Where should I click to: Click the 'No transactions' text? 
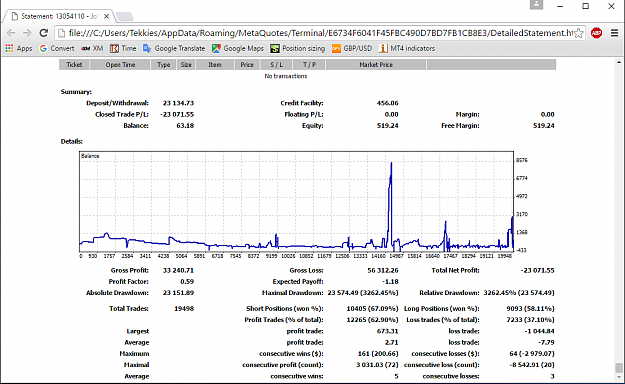(286, 76)
